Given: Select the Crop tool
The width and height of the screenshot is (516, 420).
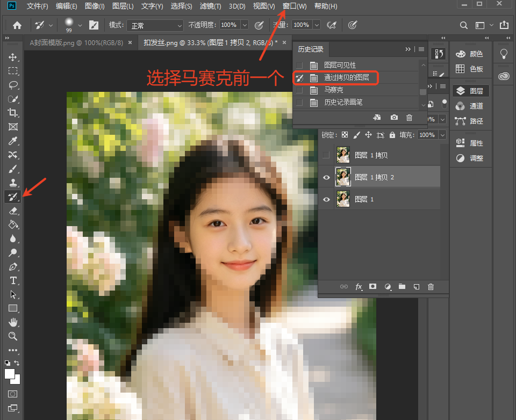Looking at the screenshot, I should pos(13,112).
